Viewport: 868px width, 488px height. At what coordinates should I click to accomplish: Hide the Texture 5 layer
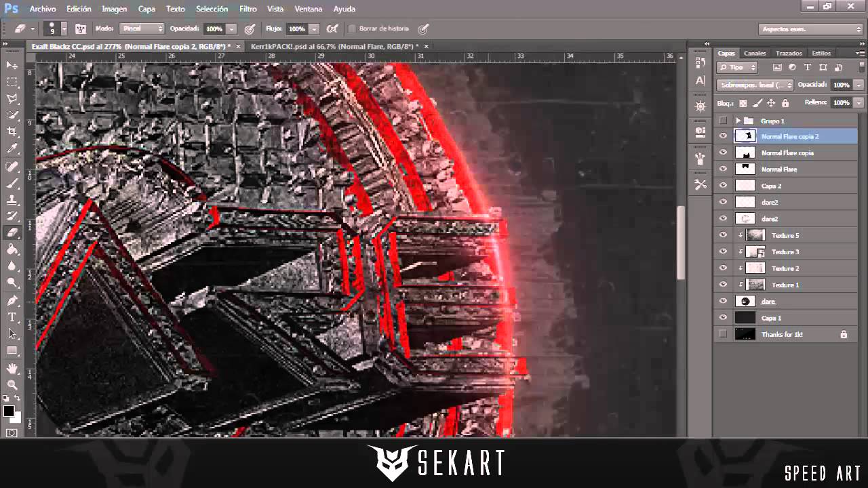[723, 235]
